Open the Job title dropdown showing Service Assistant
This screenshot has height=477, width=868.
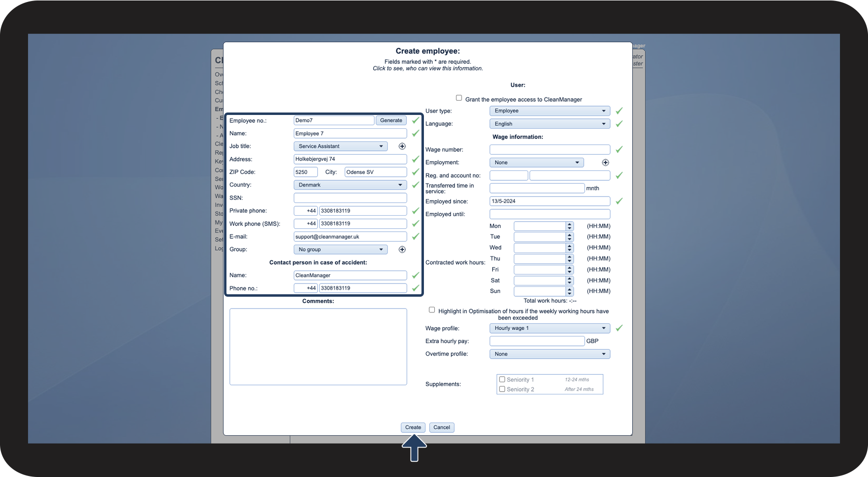340,146
